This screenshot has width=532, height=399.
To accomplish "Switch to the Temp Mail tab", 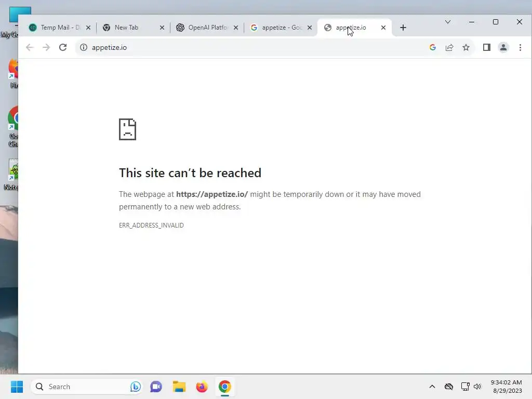I will click(x=55, y=28).
